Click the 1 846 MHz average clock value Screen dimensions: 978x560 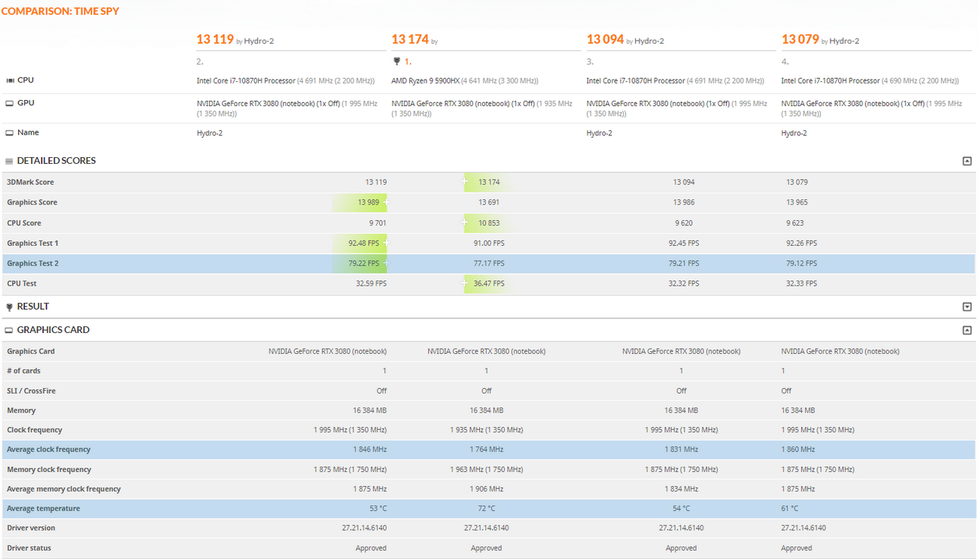tap(370, 450)
